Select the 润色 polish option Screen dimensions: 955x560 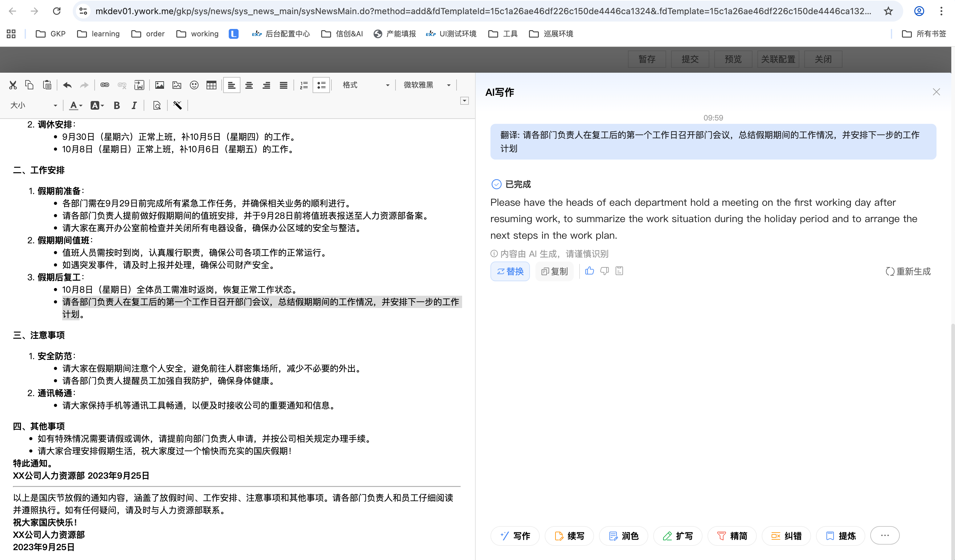pos(623,536)
